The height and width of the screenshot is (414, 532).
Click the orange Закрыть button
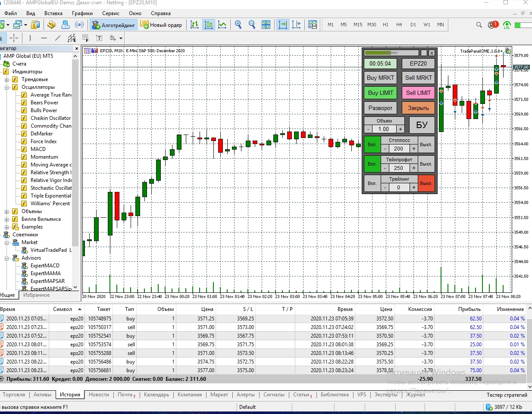coord(418,108)
